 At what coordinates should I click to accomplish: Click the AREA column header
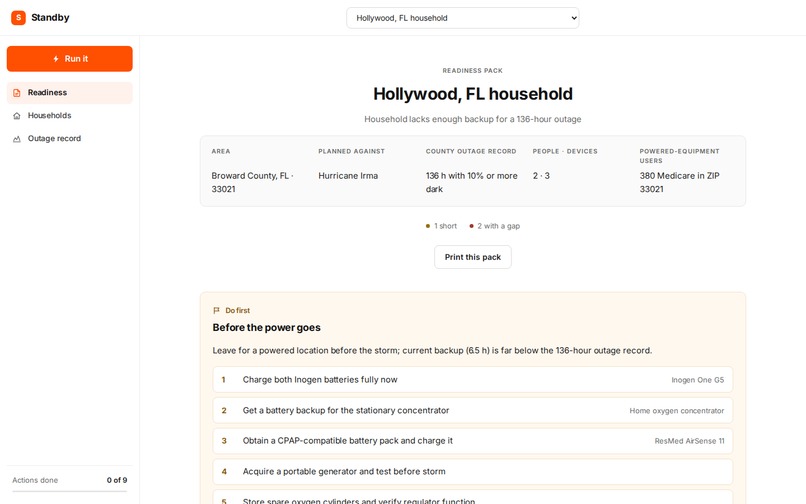pyautogui.click(x=221, y=151)
